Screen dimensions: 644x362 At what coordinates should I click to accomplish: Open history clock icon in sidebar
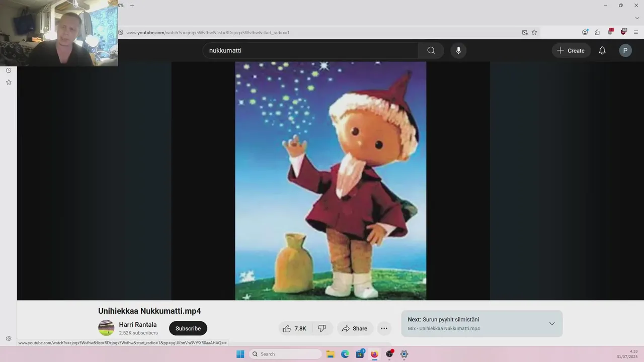(9, 70)
